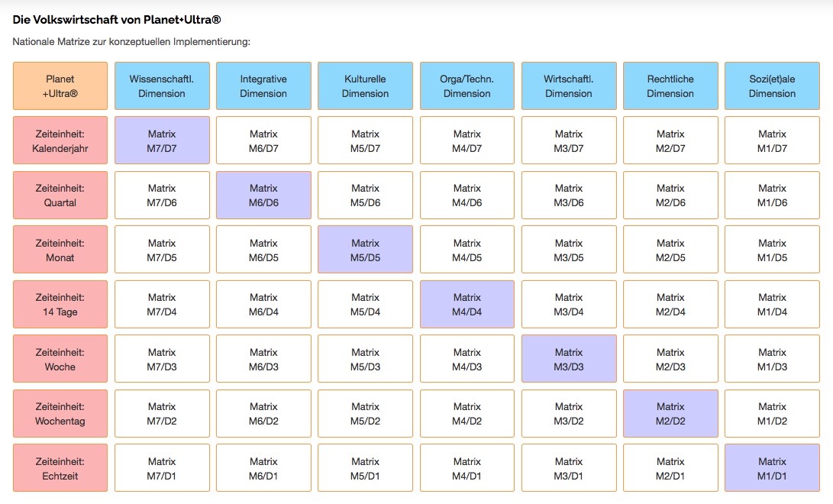Select the Zeiteinheit: Woche row header

click(x=60, y=359)
